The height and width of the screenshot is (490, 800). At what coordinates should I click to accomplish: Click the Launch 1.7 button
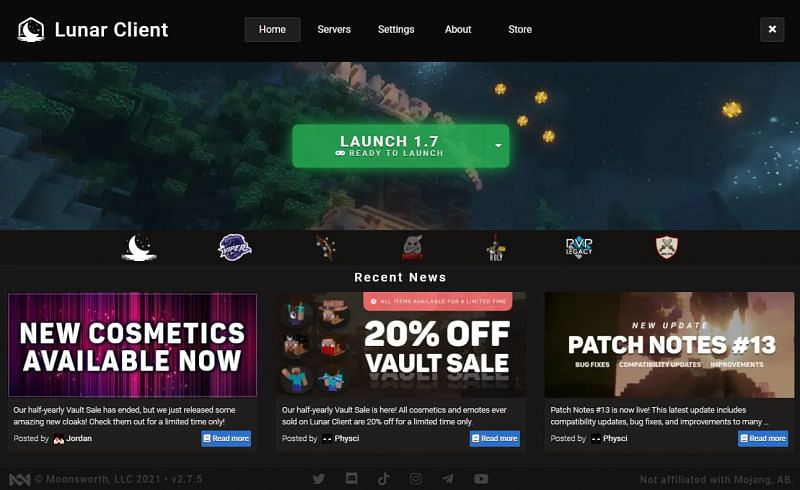click(x=391, y=146)
